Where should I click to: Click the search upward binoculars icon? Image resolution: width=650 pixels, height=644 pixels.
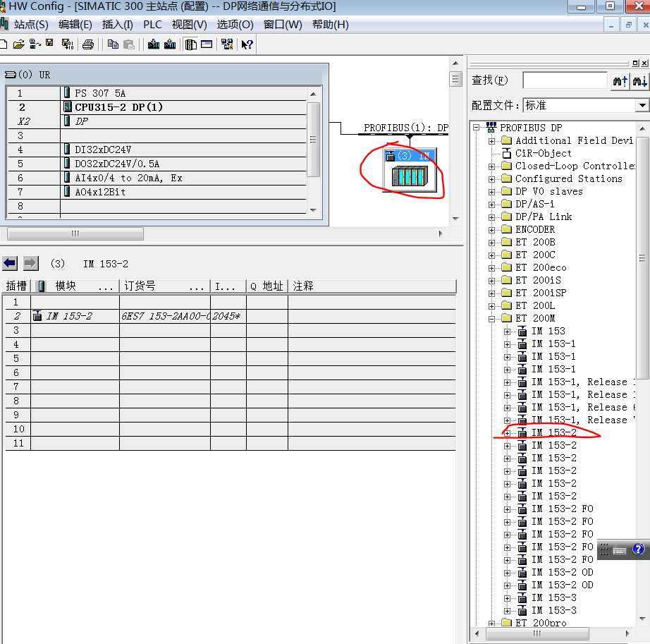[619, 80]
